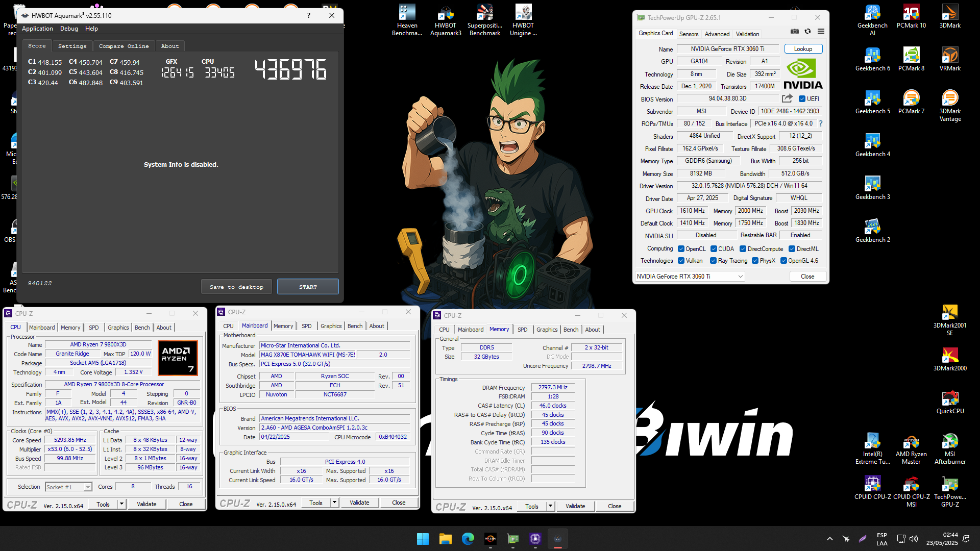Switch to Sensors tab in GPU-Z
This screenshot has height=551, width=980.
tap(689, 34)
